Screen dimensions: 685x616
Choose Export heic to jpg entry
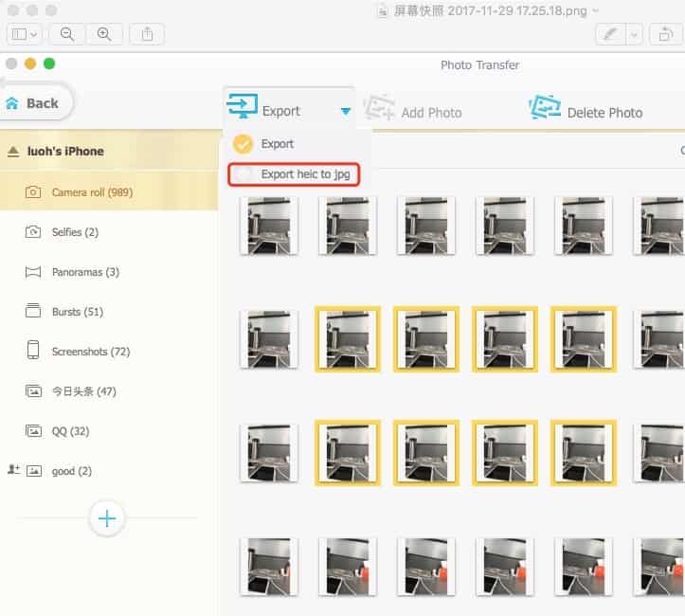[x=294, y=174]
